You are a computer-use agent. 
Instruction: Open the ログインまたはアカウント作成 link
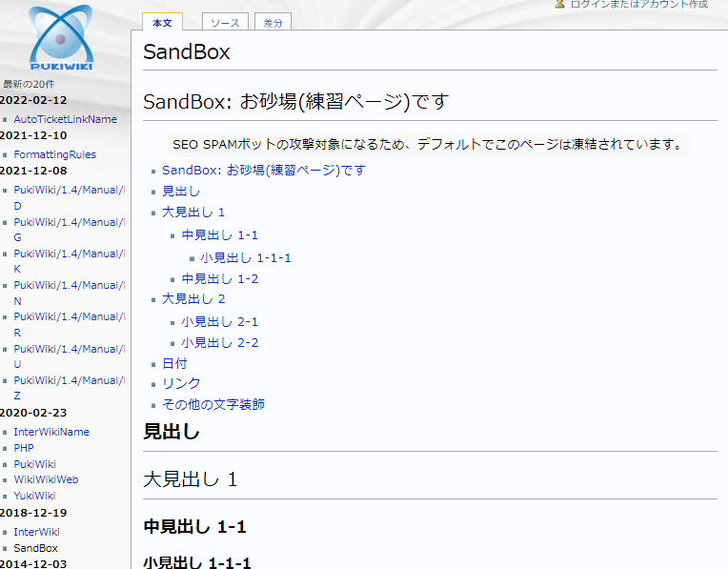pyautogui.click(x=638, y=4)
